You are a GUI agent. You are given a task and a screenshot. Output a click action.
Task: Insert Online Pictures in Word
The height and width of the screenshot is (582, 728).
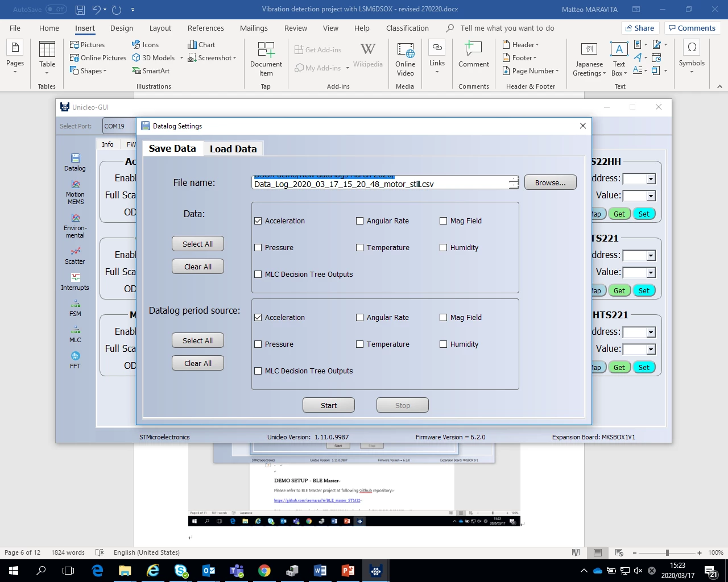[x=98, y=57]
